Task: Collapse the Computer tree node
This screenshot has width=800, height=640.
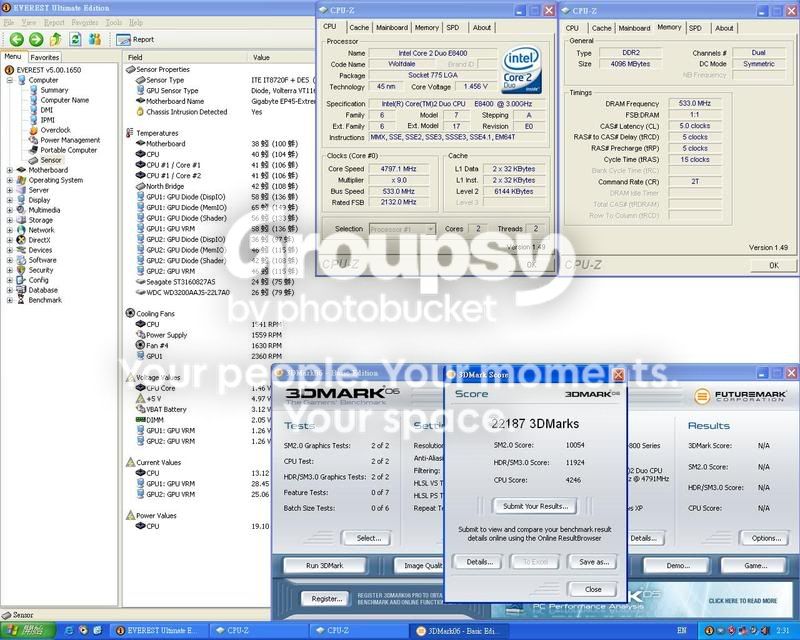Action: pos(9,80)
